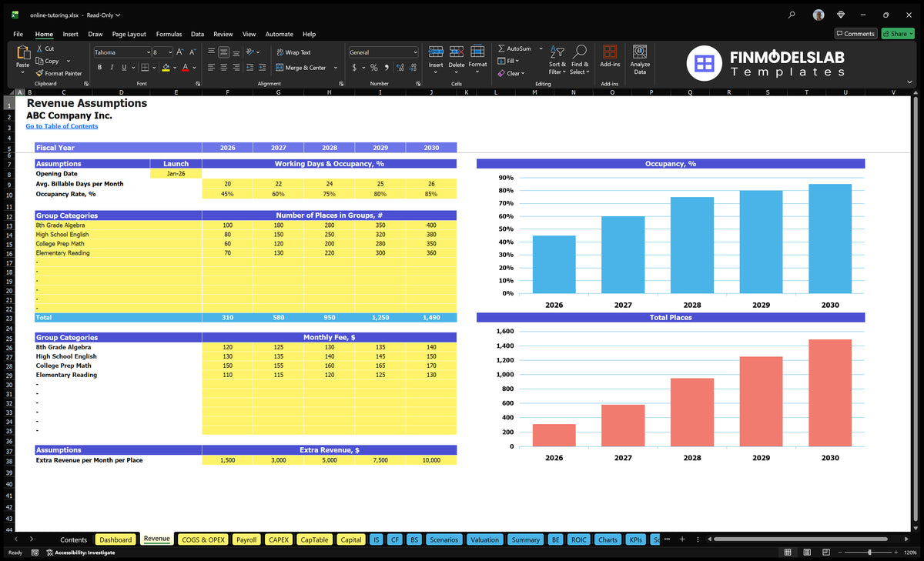Adjust the zoom slider handle
The height and width of the screenshot is (561, 924).
pyautogui.click(x=870, y=553)
